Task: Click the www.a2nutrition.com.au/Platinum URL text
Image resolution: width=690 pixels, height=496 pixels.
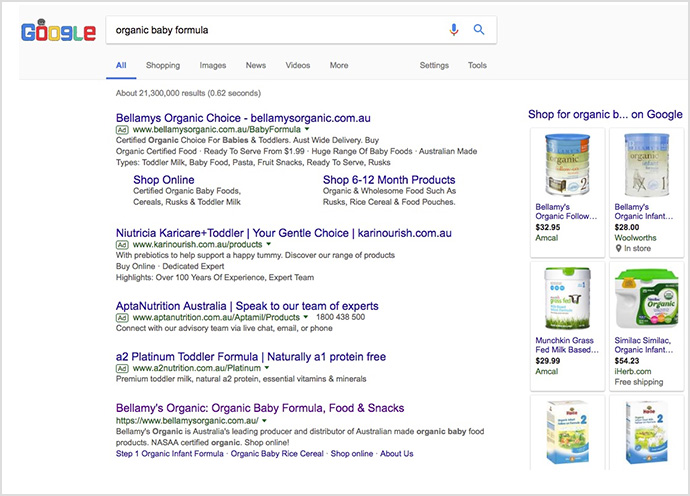Action: [197, 368]
